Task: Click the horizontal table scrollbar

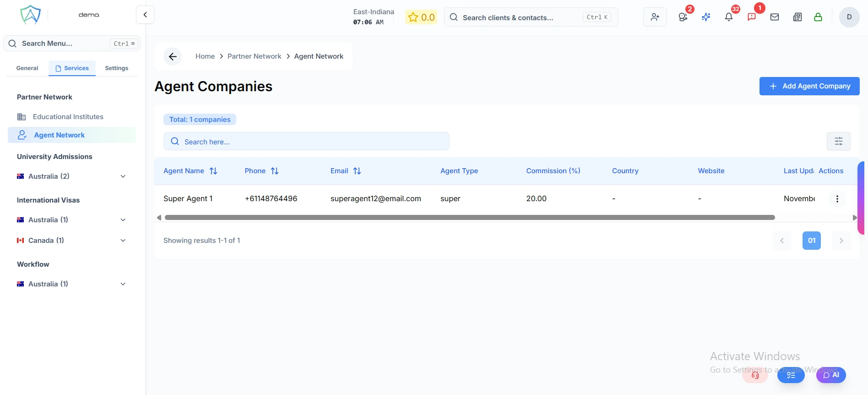Action: coord(469,218)
